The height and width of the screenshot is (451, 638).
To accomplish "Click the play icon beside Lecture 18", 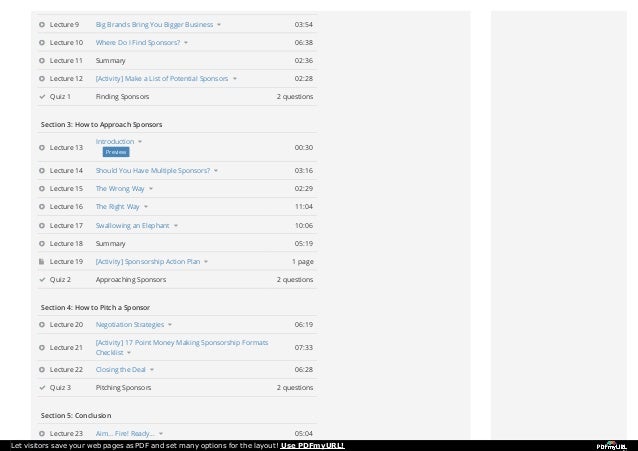I will tap(42, 244).
